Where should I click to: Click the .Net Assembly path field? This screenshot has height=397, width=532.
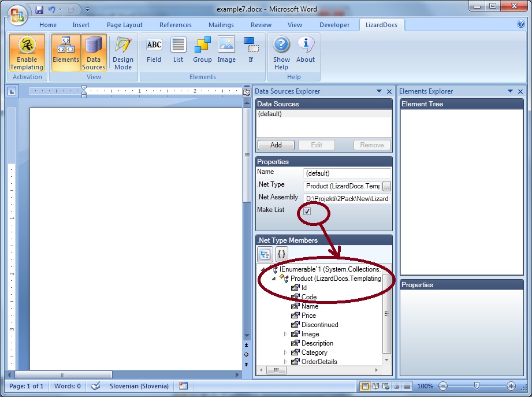click(x=347, y=199)
